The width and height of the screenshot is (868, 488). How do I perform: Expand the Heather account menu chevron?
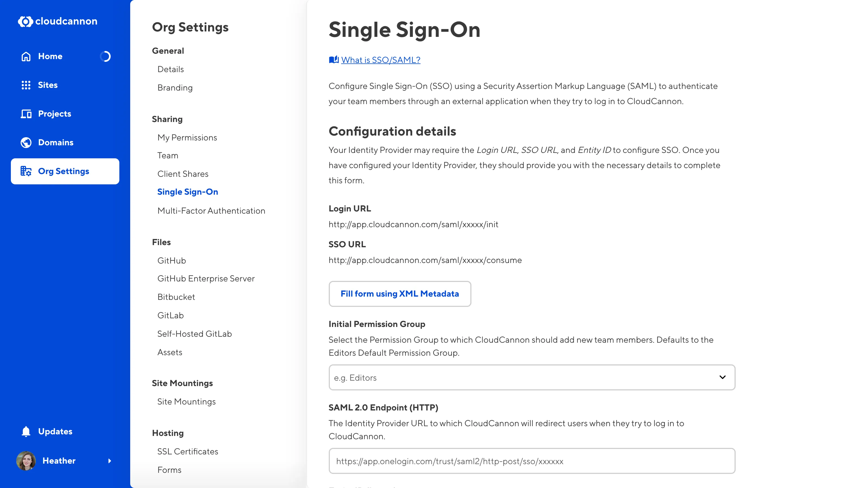pos(110,461)
